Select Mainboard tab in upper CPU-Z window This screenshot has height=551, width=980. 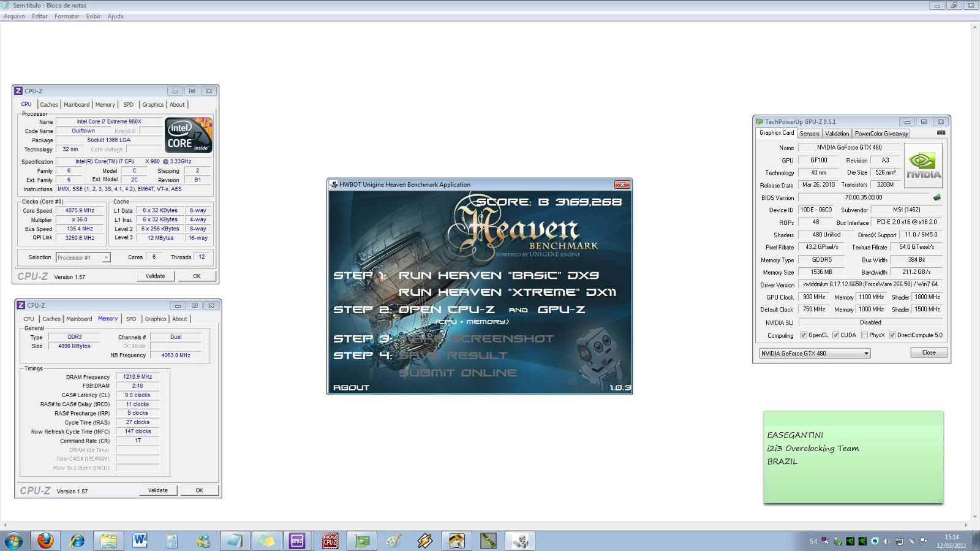[x=77, y=105]
